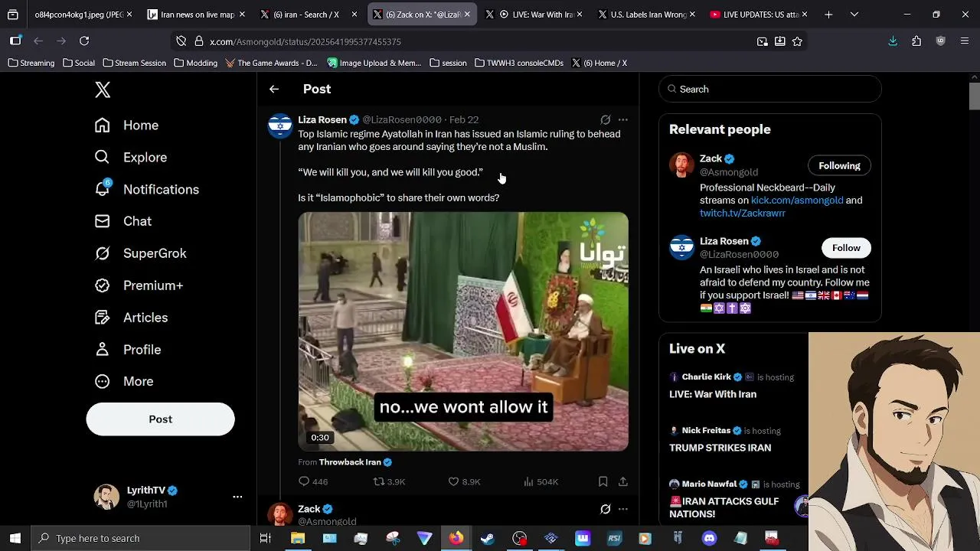Open Steam from taskbar
Viewport: 980px width, 551px height.
(488, 539)
